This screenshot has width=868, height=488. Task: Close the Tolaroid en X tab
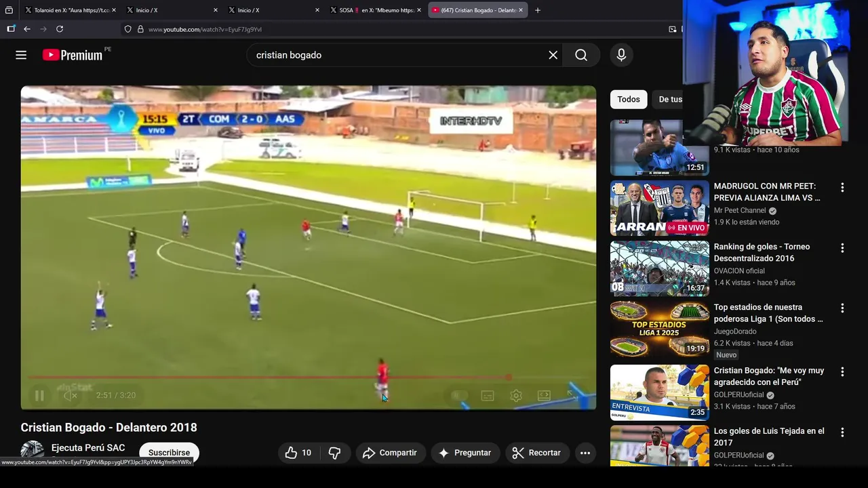(113, 10)
